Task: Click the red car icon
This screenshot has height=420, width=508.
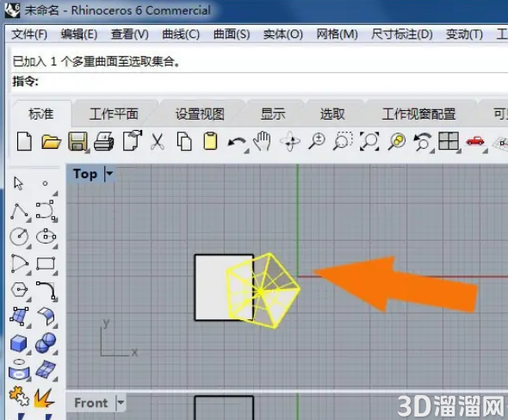Action: pos(475,141)
